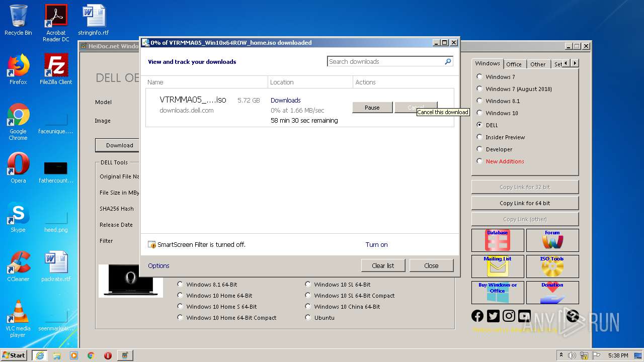Click the Donation heart icon
Image resolution: width=644 pixels, height=362 pixels.
[x=552, y=293]
